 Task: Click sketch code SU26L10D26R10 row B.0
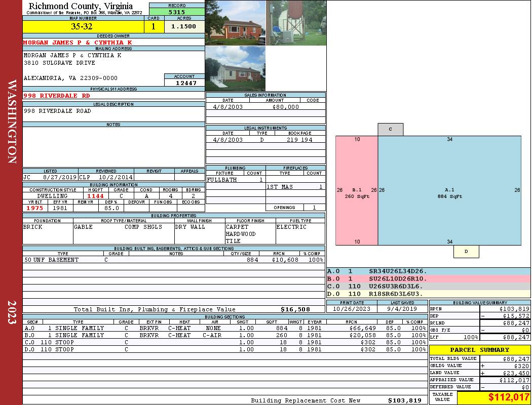tap(428, 278)
